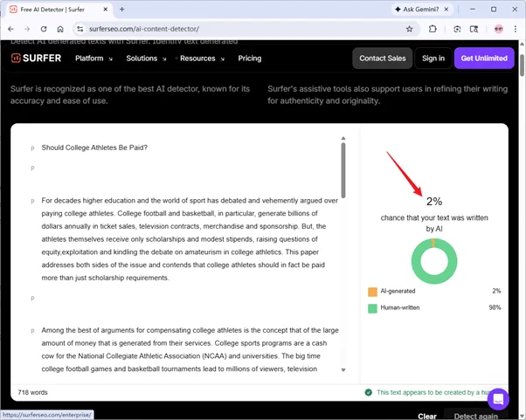526x420 pixels.
Task: Open the purple chat support widget
Action: tap(498, 399)
